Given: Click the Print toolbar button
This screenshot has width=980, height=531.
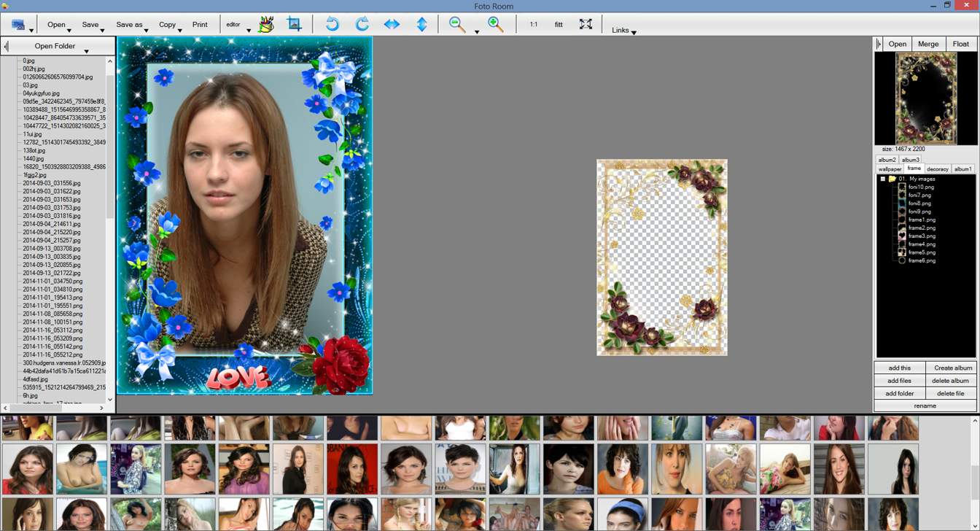Looking at the screenshot, I should [x=200, y=25].
